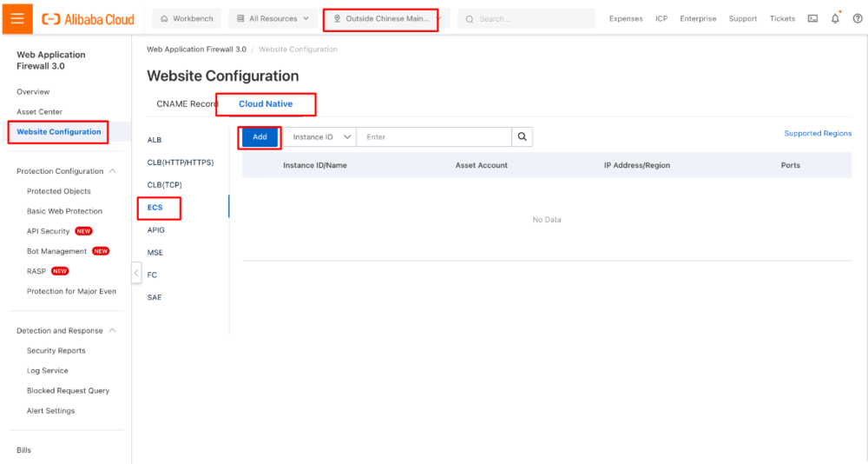Expand the All Resources dropdown
Screen dimensions: 868x464
pos(273,18)
